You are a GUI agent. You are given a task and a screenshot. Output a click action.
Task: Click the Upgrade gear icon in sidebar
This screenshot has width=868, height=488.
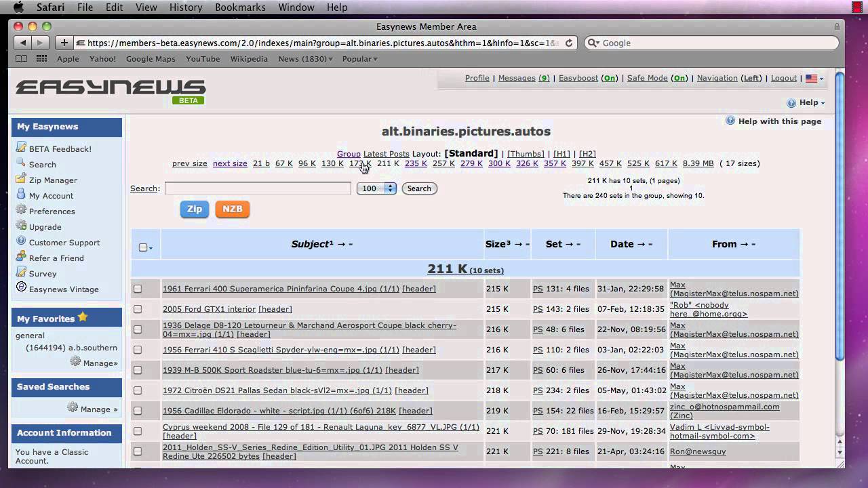[21, 226]
